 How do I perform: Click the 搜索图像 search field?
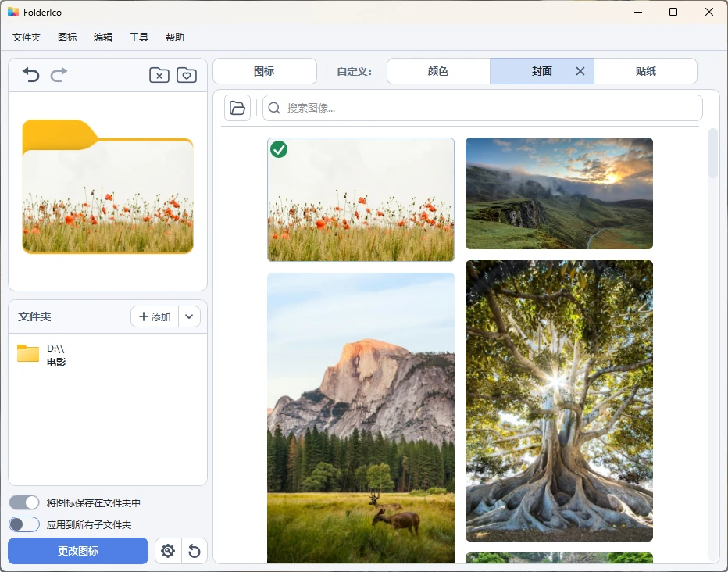pos(483,108)
